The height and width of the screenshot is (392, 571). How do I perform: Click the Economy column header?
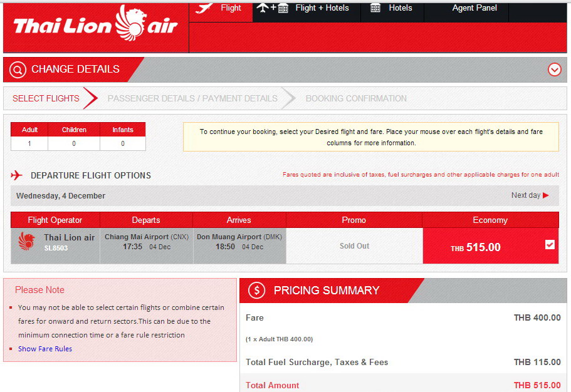[x=490, y=220]
